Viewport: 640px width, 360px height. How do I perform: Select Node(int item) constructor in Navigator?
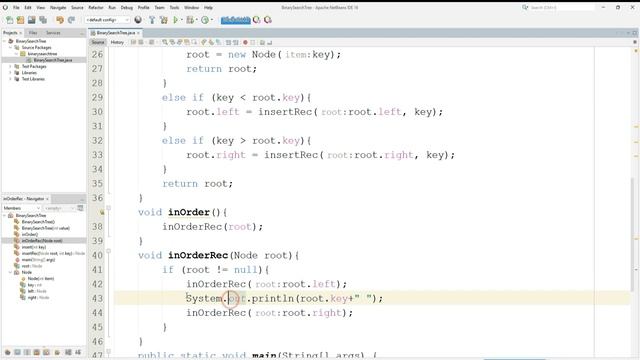click(x=40, y=278)
